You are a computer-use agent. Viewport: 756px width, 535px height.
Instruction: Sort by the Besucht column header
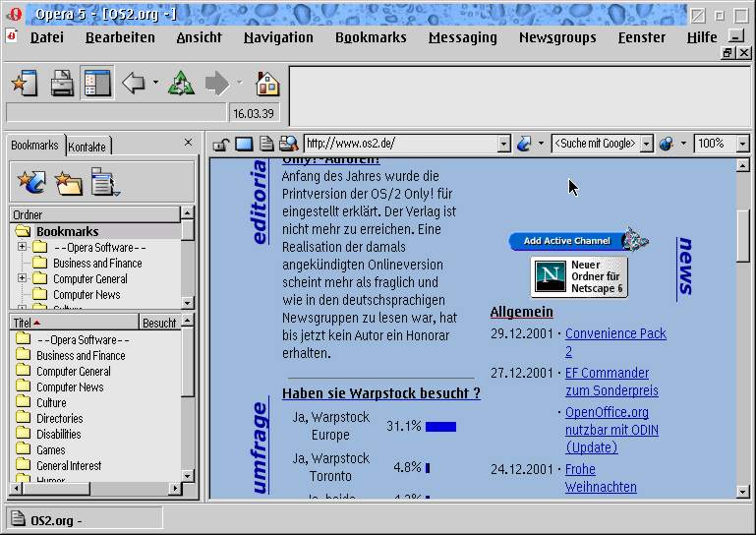pyautogui.click(x=159, y=323)
